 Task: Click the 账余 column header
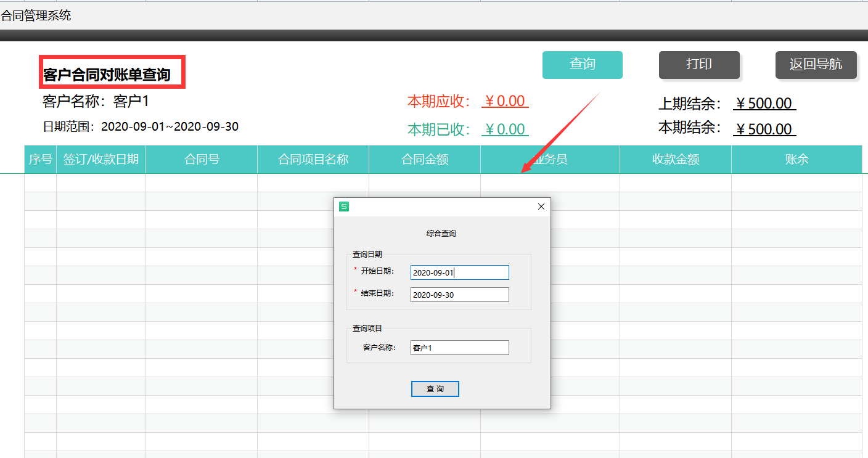point(796,159)
